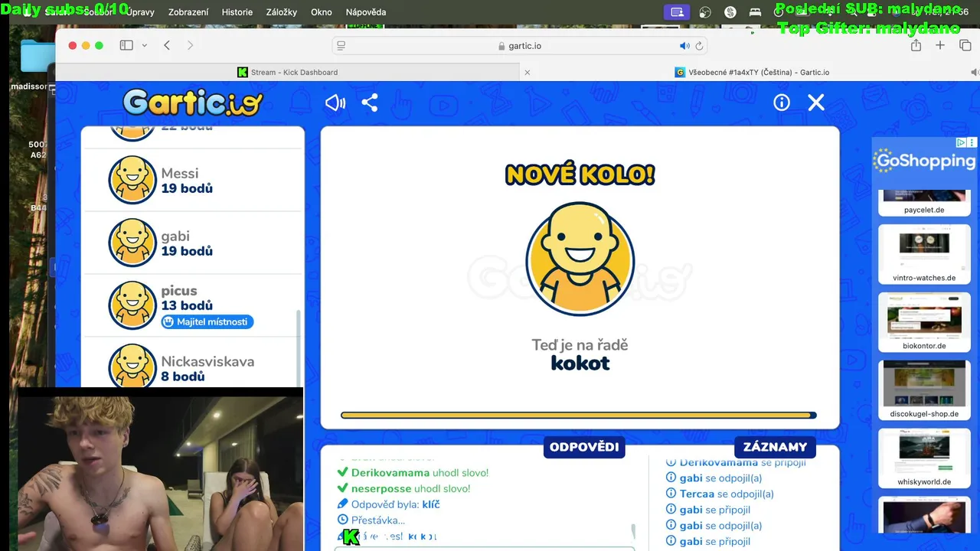Click Messi's avatar icon
The width and height of the screenshot is (980, 551).
click(x=132, y=180)
